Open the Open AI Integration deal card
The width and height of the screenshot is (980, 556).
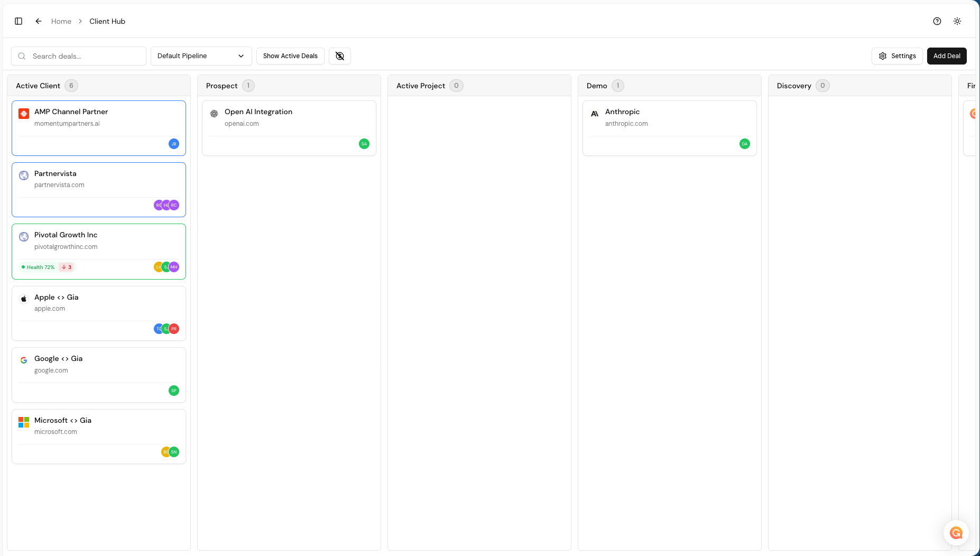pos(289,122)
